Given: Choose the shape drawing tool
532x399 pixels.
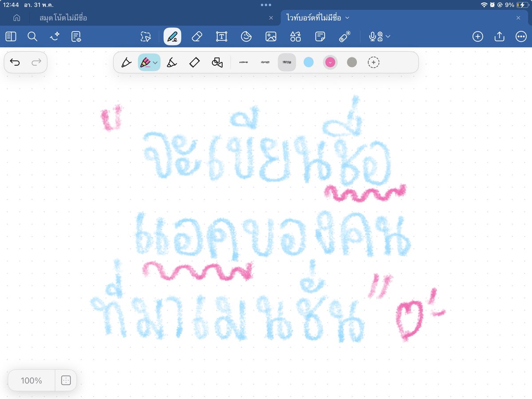Looking at the screenshot, I should coord(217,63).
